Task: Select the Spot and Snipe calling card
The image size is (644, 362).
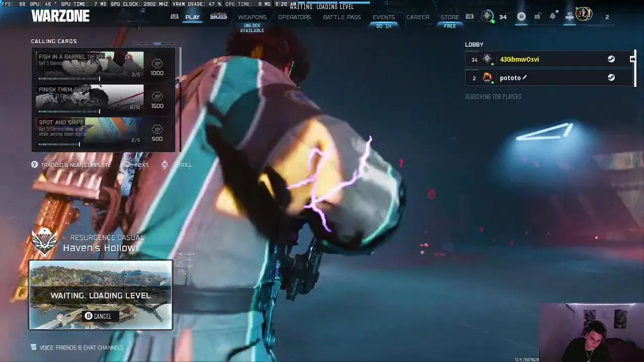Action: coord(90,130)
